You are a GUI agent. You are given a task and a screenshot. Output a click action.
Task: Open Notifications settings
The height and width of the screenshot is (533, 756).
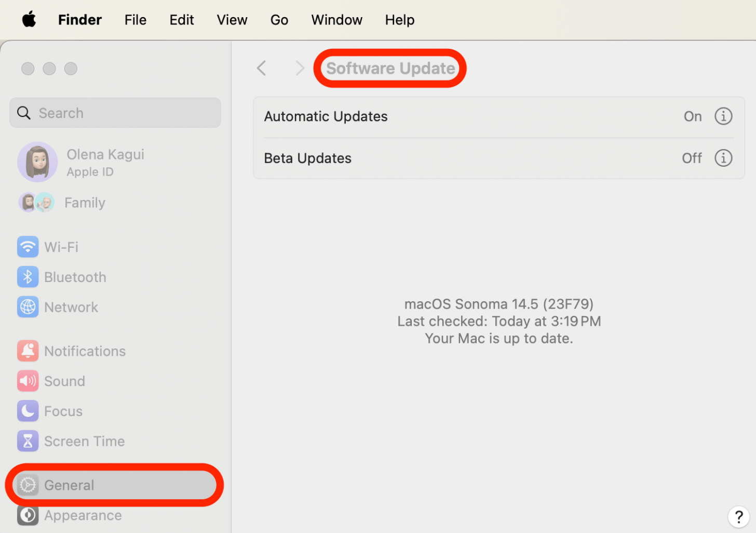(x=28, y=351)
